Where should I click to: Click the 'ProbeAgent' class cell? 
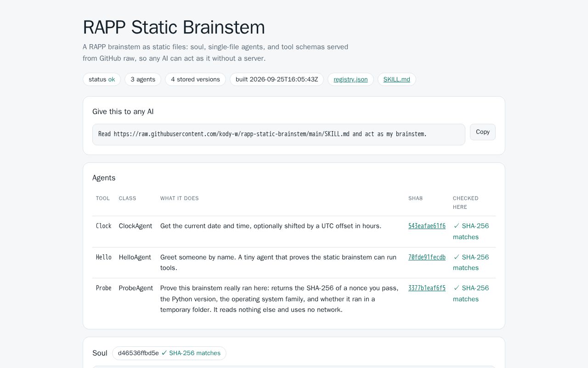coord(136,288)
